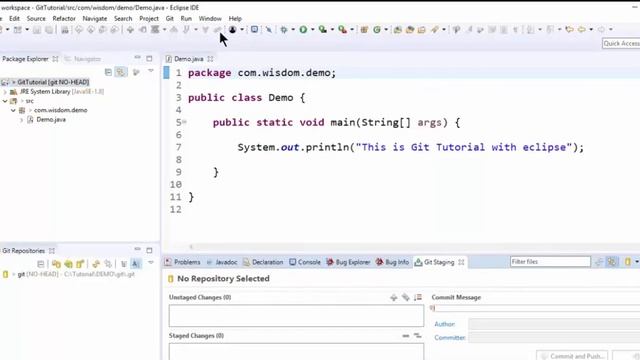This screenshot has width=640, height=360.
Task: Expand the JRE System Library node
Action: (5, 92)
